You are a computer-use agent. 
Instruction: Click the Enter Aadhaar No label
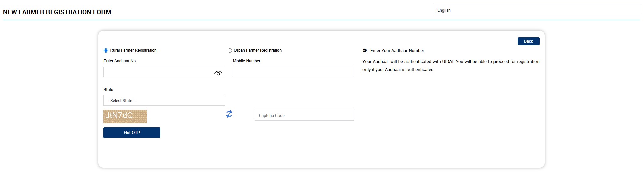tap(120, 61)
